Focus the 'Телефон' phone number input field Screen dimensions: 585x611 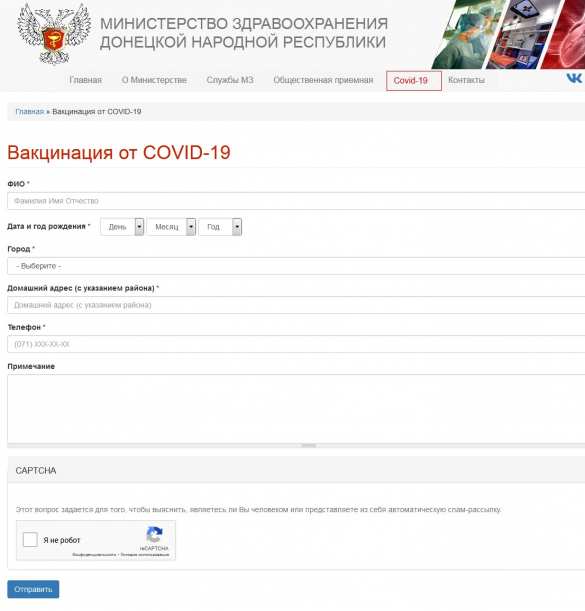click(x=296, y=344)
